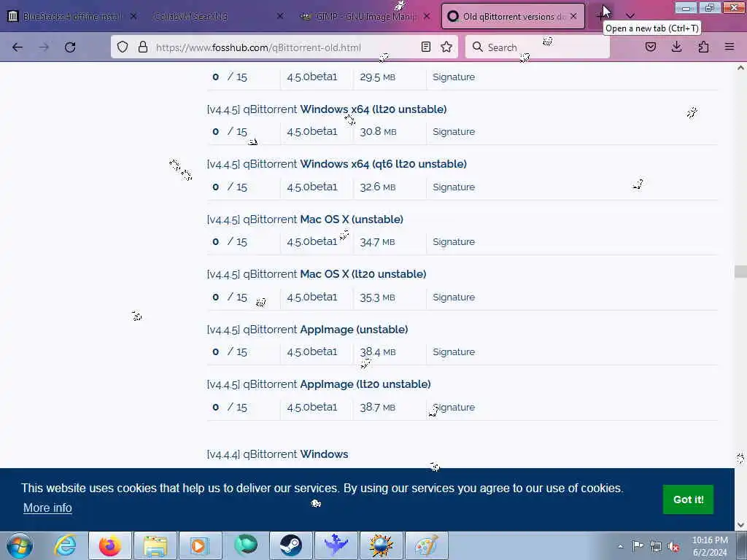Click Signature in the 30.8 MB row
This screenshot has width=747, height=560.
(454, 131)
